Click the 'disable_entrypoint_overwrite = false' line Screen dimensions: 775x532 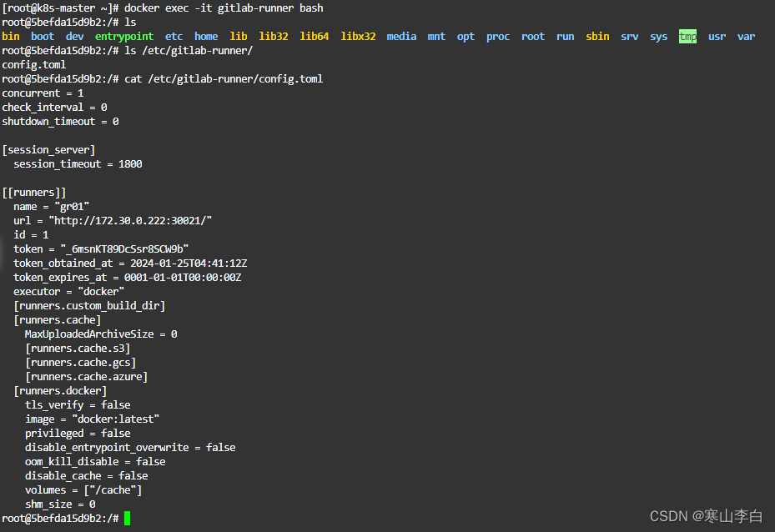[130, 448]
